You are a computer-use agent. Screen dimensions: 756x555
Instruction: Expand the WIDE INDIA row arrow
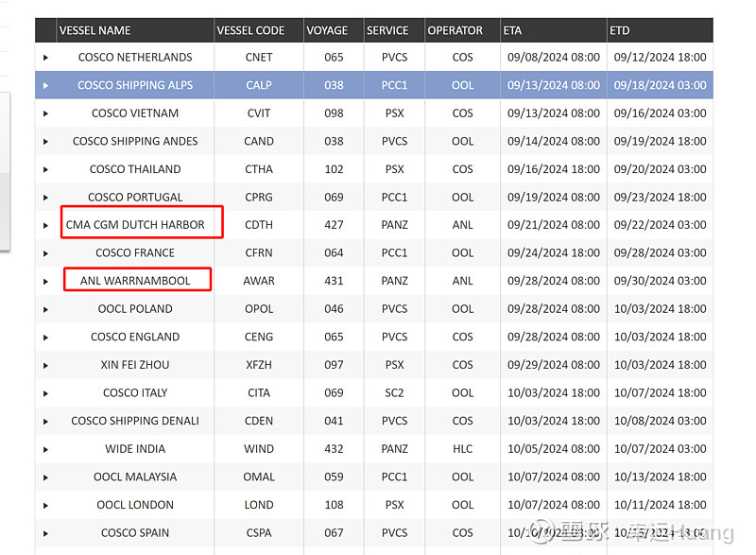pyautogui.click(x=45, y=449)
